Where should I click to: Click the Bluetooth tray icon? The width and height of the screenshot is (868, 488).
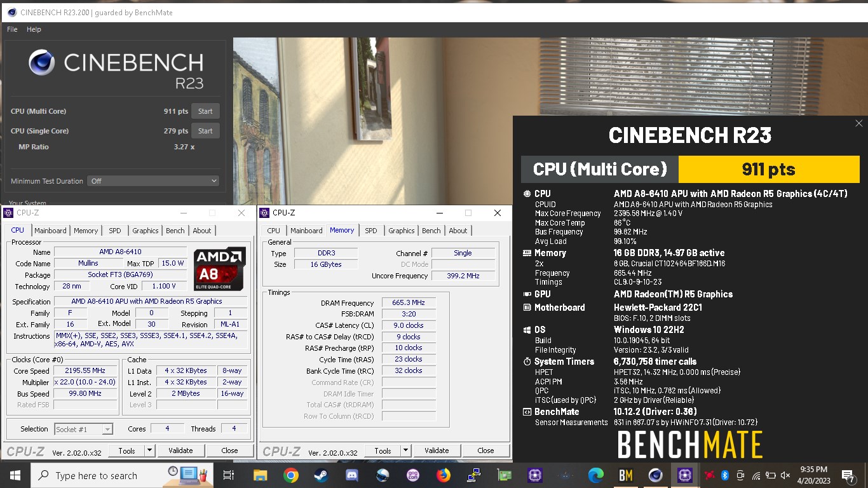pos(725,475)
